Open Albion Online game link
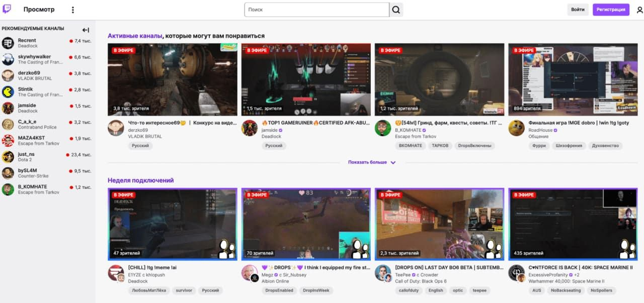644x303 pixels. [275, 281]
